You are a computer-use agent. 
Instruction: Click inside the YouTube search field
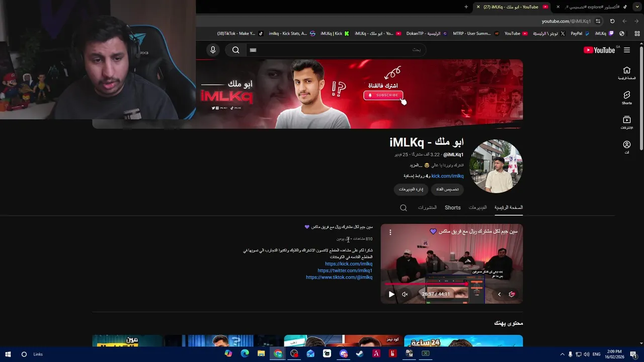336,50
